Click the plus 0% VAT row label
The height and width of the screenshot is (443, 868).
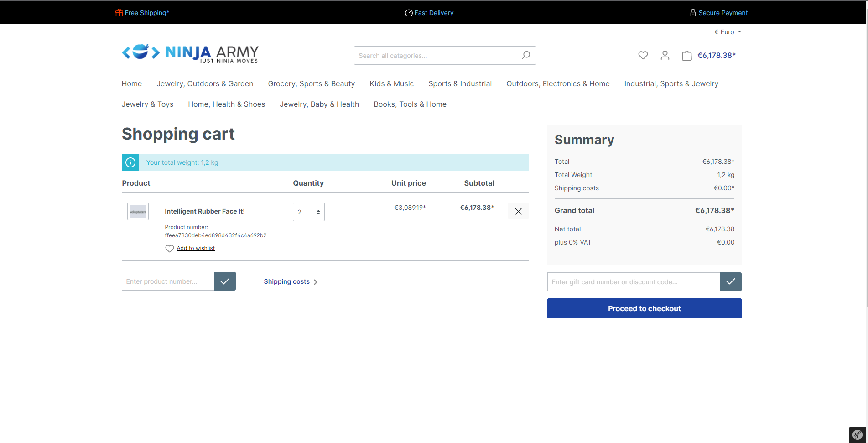573,242
